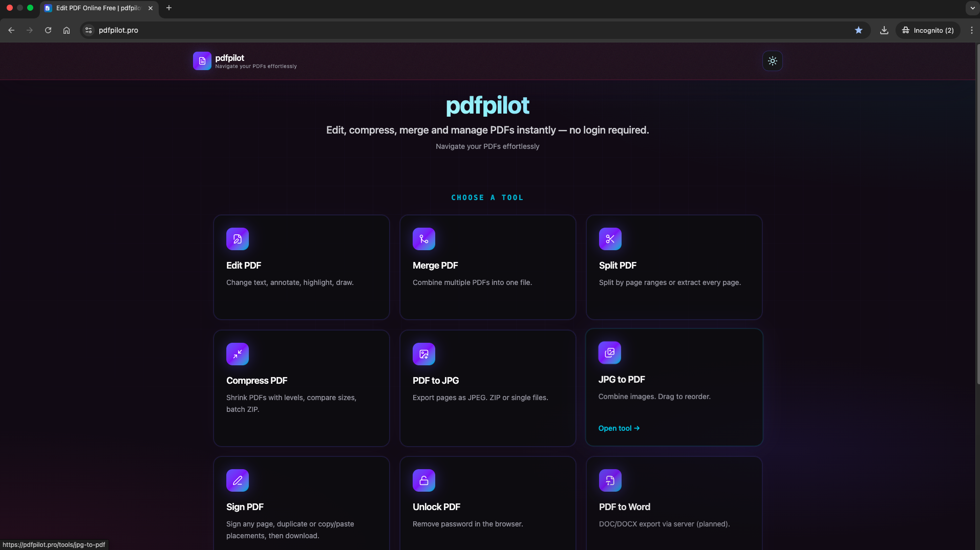Select the Edit PDF tool icon
The image size is (980, 550).
(237, 238)
